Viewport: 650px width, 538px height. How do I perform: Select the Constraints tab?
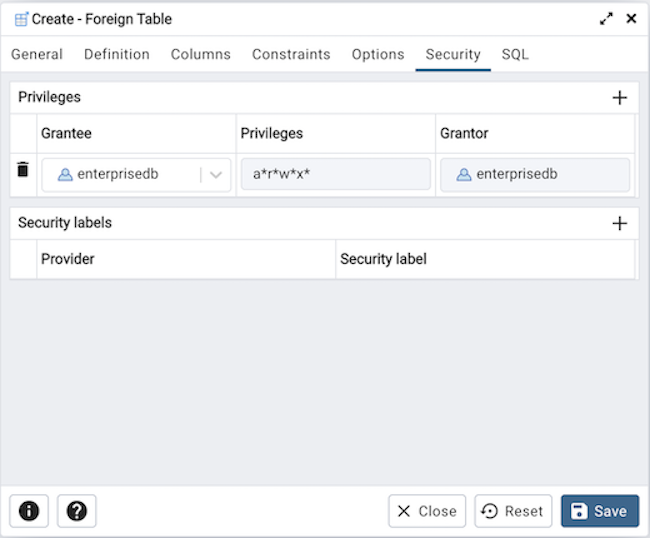(291, 54)
